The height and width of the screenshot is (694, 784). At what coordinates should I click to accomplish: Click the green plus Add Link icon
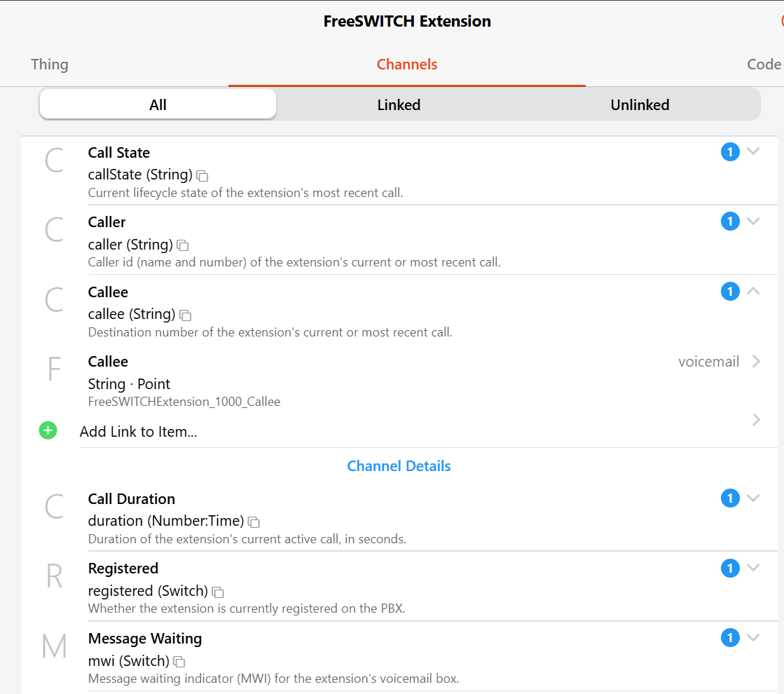coord(48,430)
